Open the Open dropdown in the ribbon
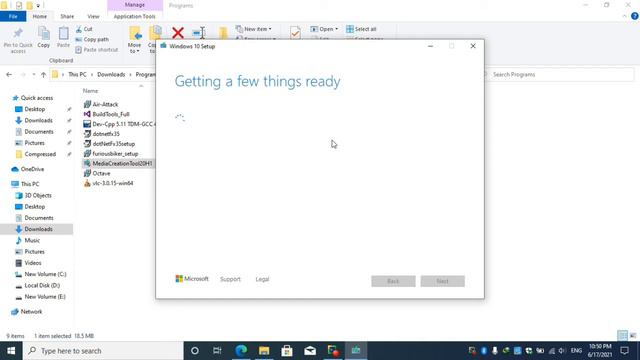The width and height of the screenshot is (640, 360). click(324, 29)
